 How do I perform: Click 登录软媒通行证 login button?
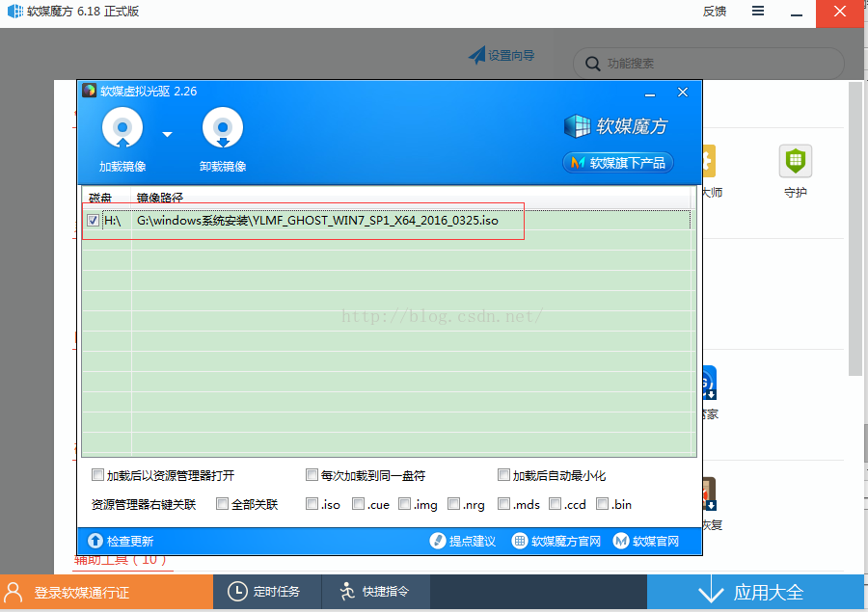pos(106,592)
